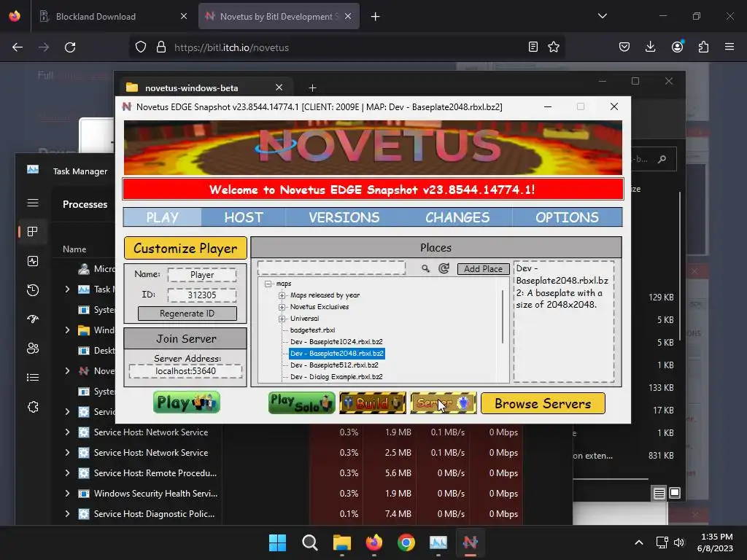Open Google Chrome from taskbar
This screenshot has height=560, width=747.
(x=406, y=542)
